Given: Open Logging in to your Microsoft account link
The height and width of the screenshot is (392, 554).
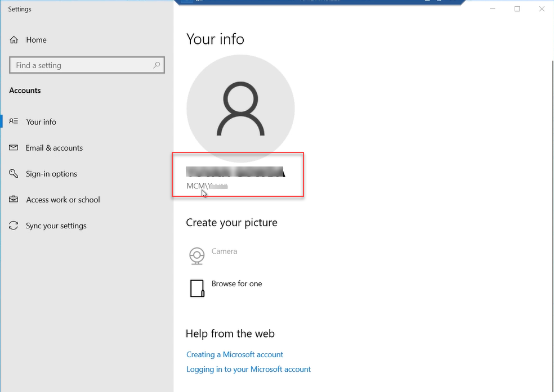Looking at the screenshot, I should [x=248, y=370].
